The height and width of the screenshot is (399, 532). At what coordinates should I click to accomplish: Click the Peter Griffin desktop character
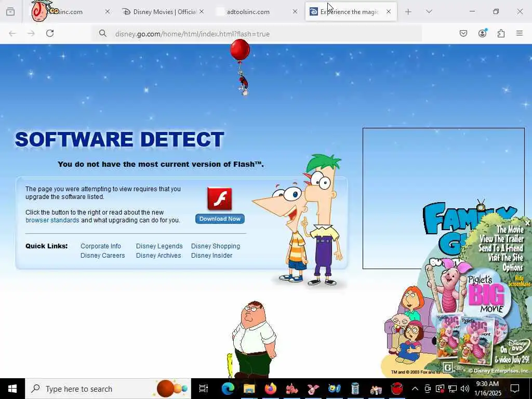255,339
